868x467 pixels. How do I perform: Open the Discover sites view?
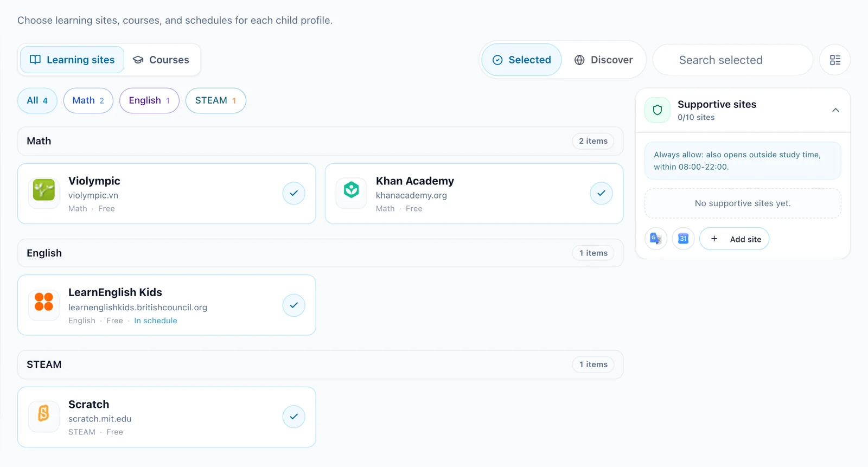(x=603, y=60)
